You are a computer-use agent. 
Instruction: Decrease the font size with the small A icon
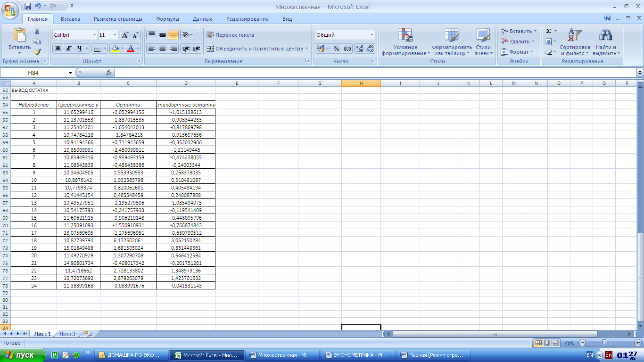pyautogui.click(x=135, y=35)
